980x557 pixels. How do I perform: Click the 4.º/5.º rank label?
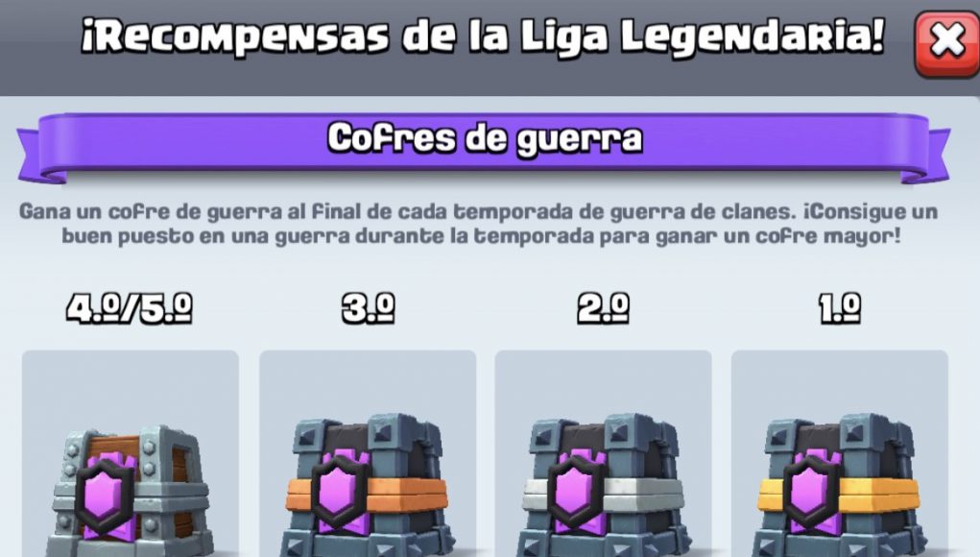(x=130, y=309)
